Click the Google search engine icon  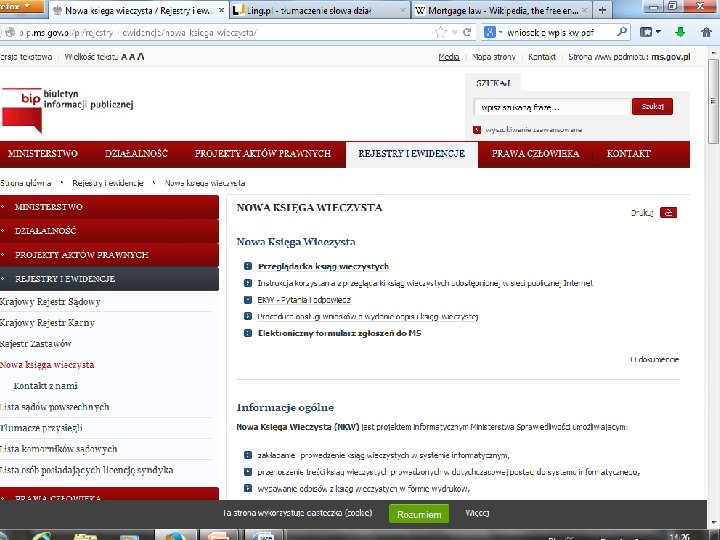tap(490, 32)
